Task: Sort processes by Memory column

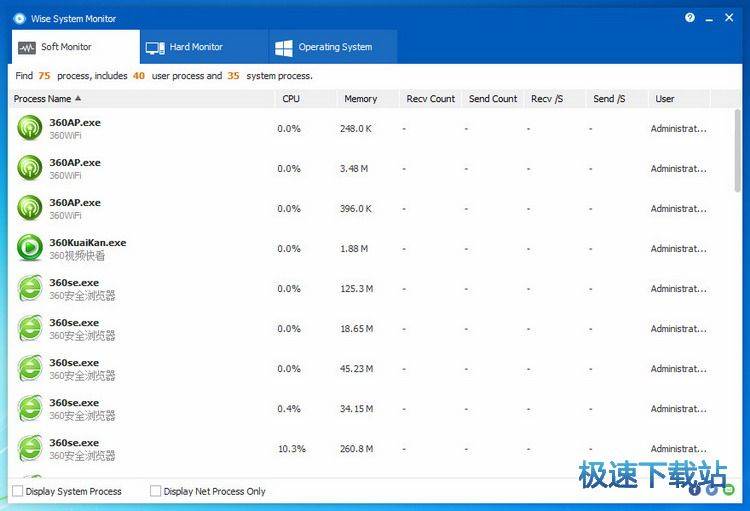Action: pyautogui.click(x=361, y=99)
